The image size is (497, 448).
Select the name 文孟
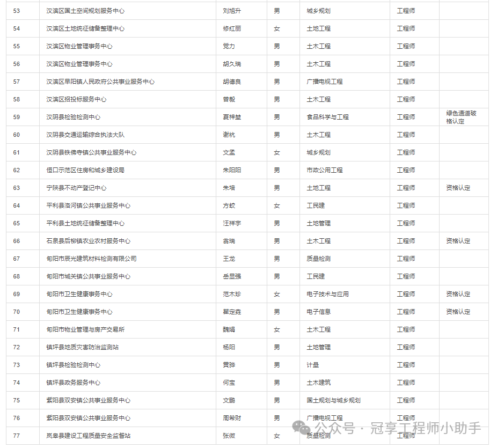pyautogui.click(x=229, y=153)
